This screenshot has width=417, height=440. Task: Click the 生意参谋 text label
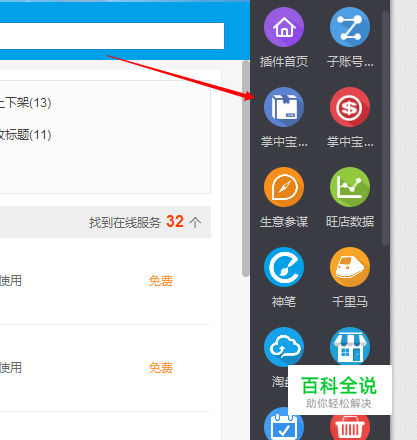point(284,222)
